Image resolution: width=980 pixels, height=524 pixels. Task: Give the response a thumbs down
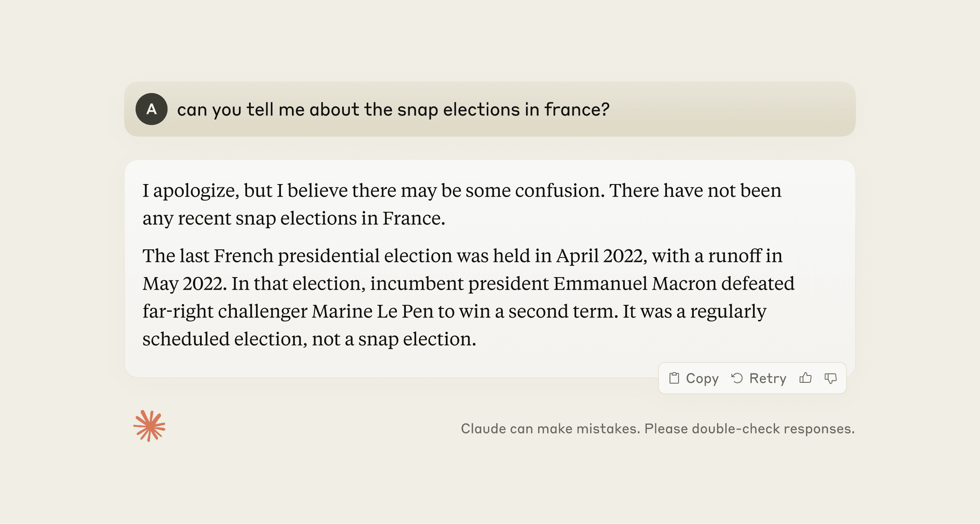831,378
